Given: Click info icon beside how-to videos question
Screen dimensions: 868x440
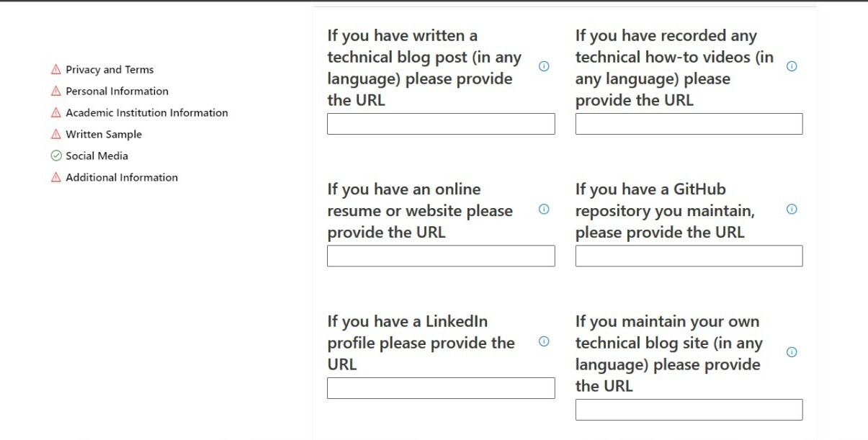Looking at the screenshot, I should click(x=792, y=66).
